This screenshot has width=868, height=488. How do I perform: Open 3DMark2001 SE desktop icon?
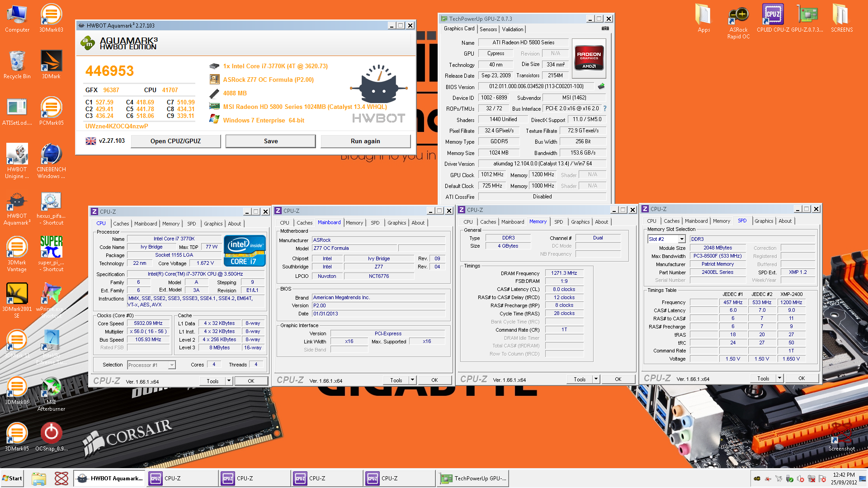17,300
